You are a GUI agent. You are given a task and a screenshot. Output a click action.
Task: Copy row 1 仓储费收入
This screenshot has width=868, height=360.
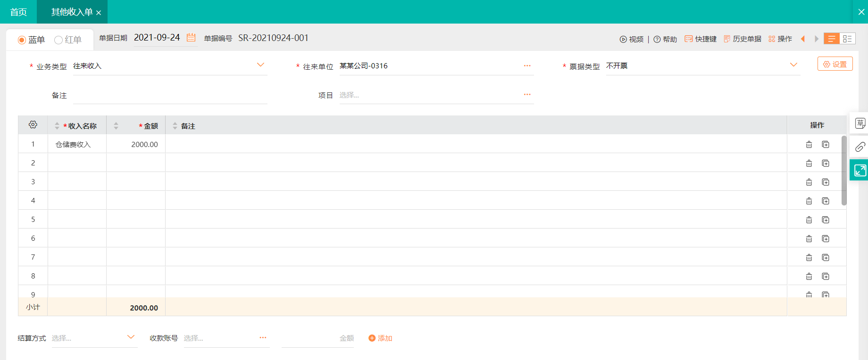826,145
